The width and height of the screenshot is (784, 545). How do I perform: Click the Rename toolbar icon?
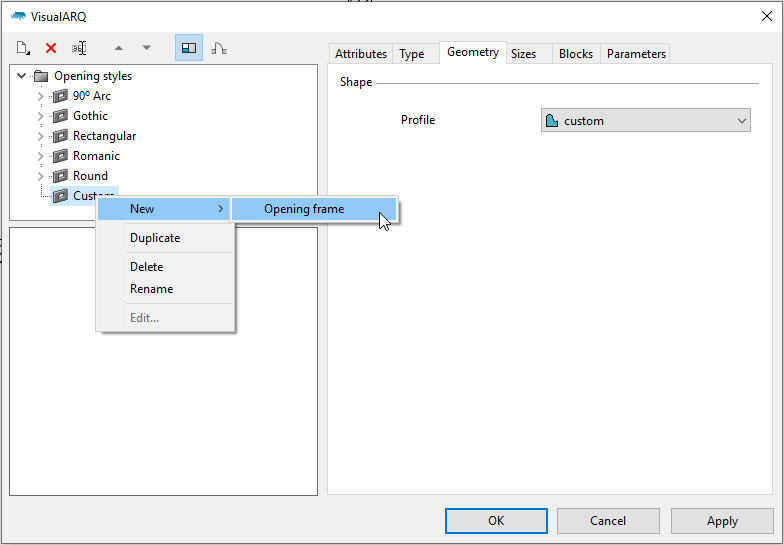pyautogui.click(x=79, y=48)
